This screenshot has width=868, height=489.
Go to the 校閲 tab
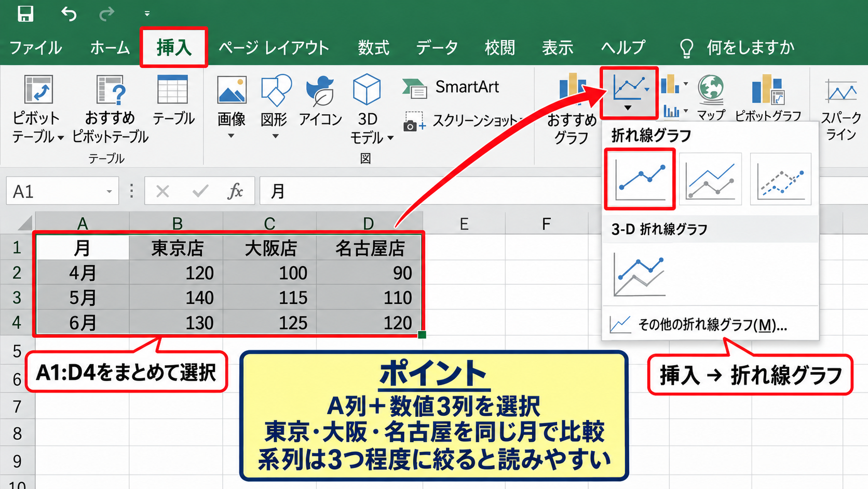click(x=499, y=48)
